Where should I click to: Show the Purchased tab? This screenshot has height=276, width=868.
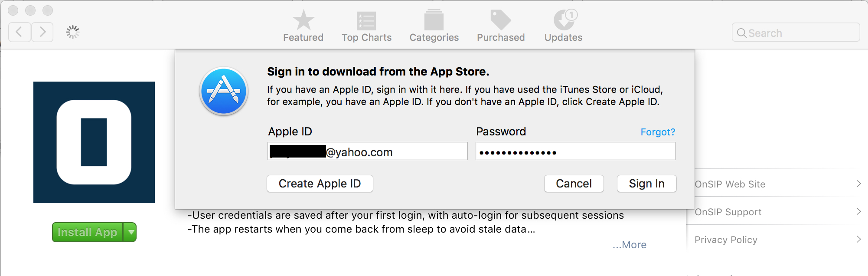(x=501, y=26)
